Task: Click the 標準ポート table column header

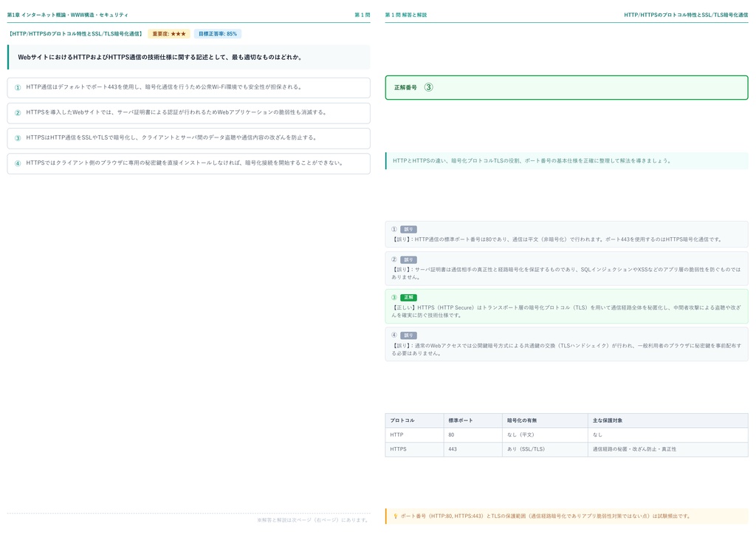Action: (472, 420)
